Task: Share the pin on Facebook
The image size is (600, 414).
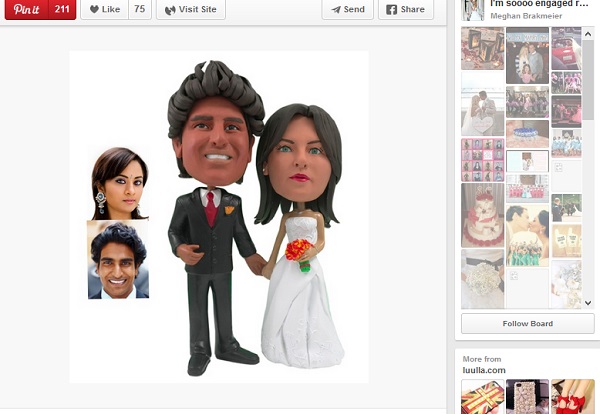Action: pyautogui.click(x=406, y=9)
